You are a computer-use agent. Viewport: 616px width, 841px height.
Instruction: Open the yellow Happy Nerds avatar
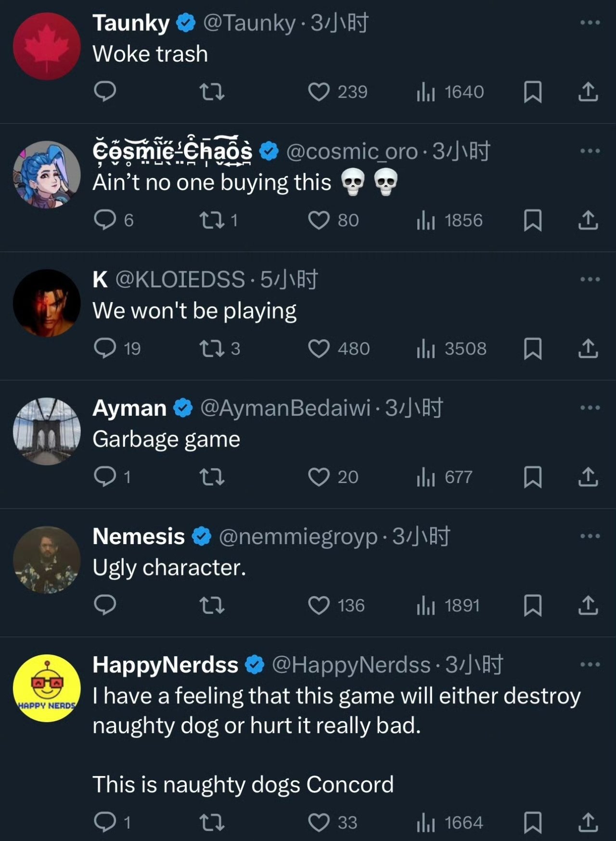47,688
